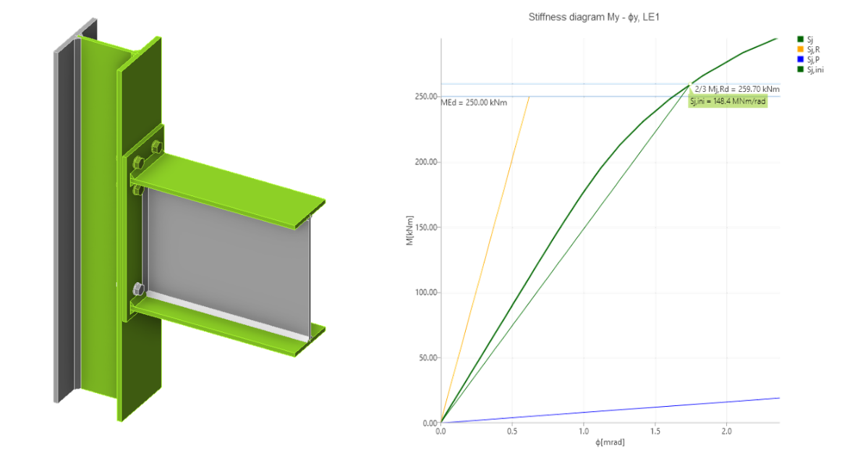Click the blue Sj,P legend marker
This screenshot has height=456, width=868.
[800, 59]
